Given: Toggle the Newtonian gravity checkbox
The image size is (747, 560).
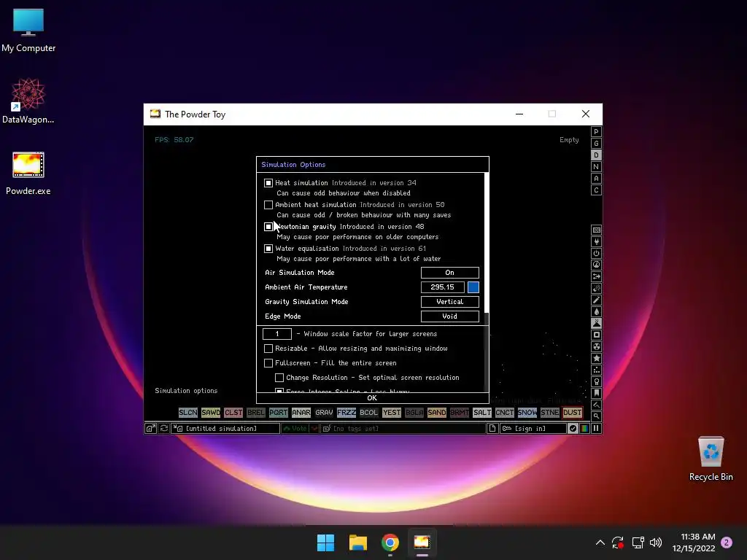Looking at the screenshot, I should (x=268, y=227).
